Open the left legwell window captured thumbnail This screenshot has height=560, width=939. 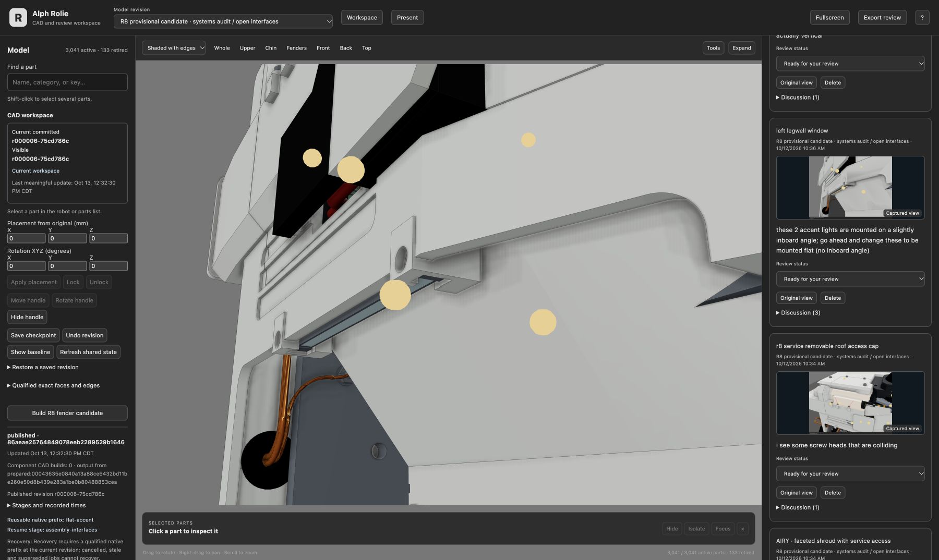pyautogui.click(x=850, y=188)
